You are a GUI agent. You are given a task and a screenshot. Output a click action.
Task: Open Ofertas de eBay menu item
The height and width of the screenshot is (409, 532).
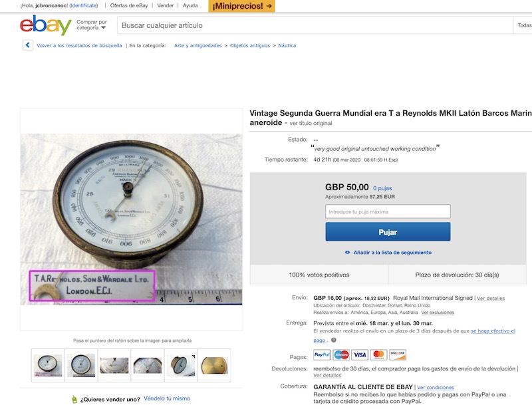pyautogui.click(x=129, y=5)
